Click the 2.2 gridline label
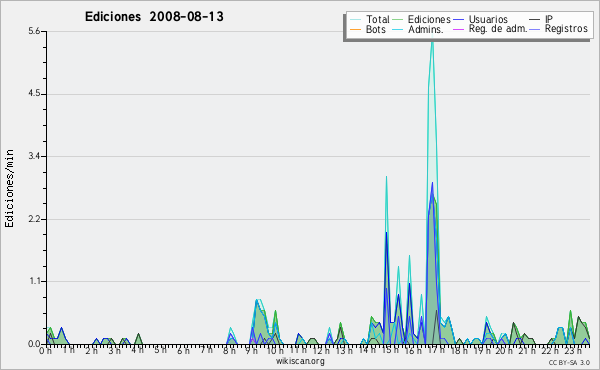The height and width of the screenshot is (370, 600). [x=34, y=219]
